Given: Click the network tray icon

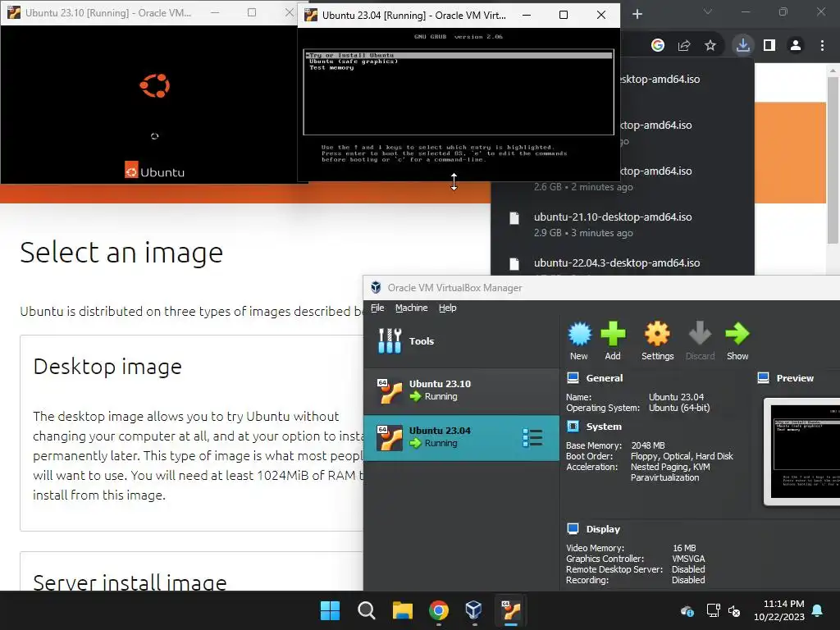Looking at the screenshot, I should [713, 610].
